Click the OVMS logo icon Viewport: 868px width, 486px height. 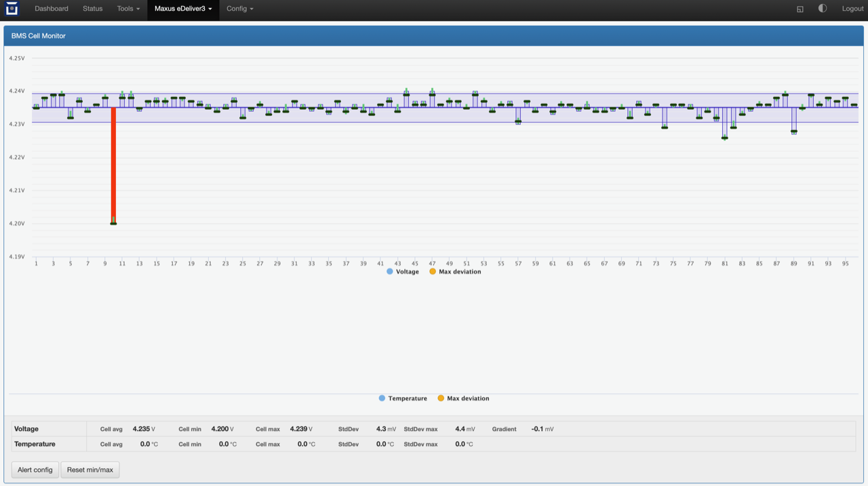coord(12,9)
